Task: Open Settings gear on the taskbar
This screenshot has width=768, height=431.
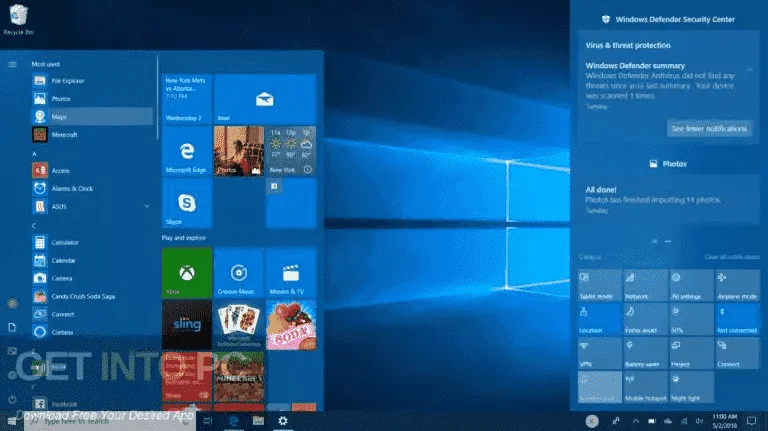Action: click(283, 421)
